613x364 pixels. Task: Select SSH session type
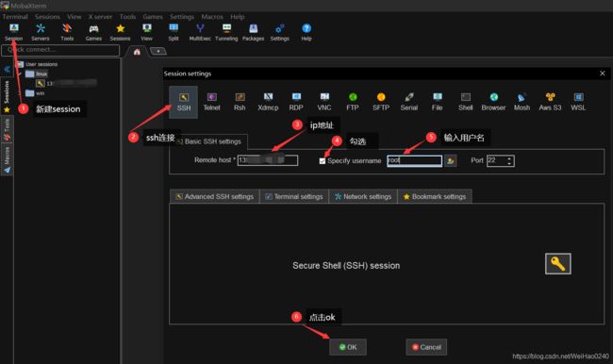coord(183,102)
